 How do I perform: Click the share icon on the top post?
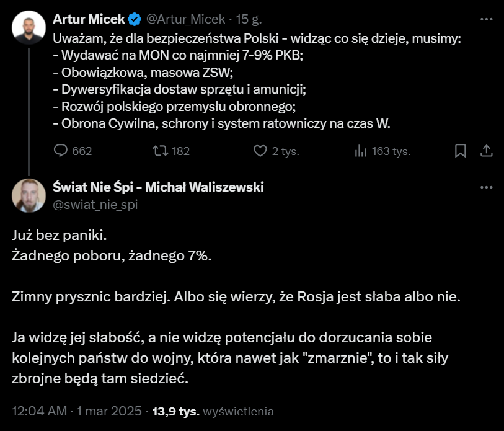(487, 151)
